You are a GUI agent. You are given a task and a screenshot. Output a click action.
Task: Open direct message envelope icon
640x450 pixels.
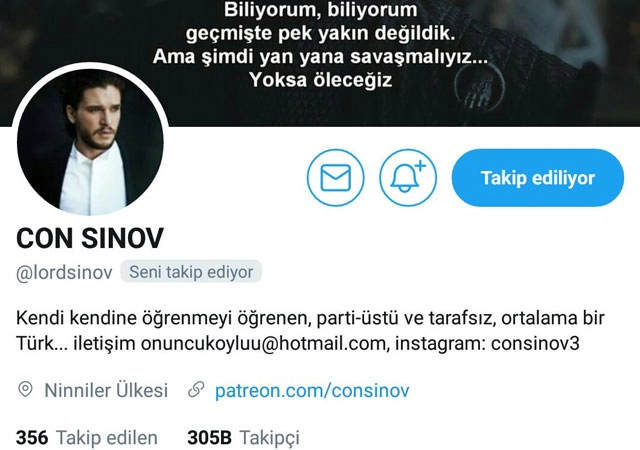336,178
